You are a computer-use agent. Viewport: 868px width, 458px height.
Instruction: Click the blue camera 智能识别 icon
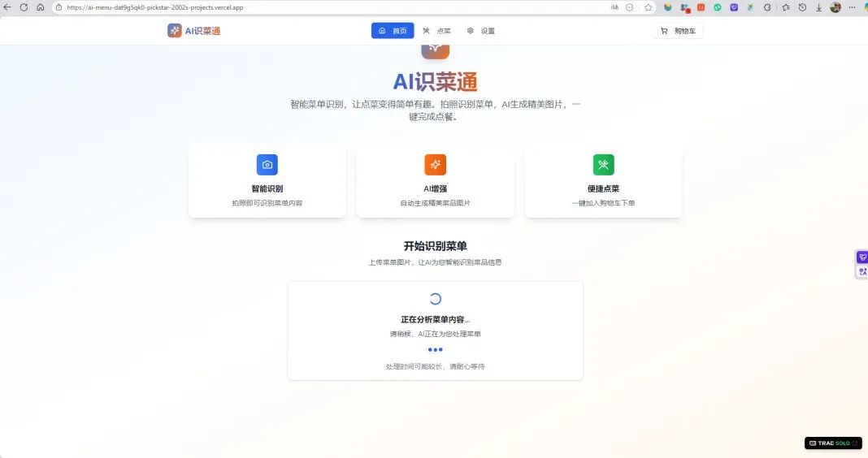[267, 165]
